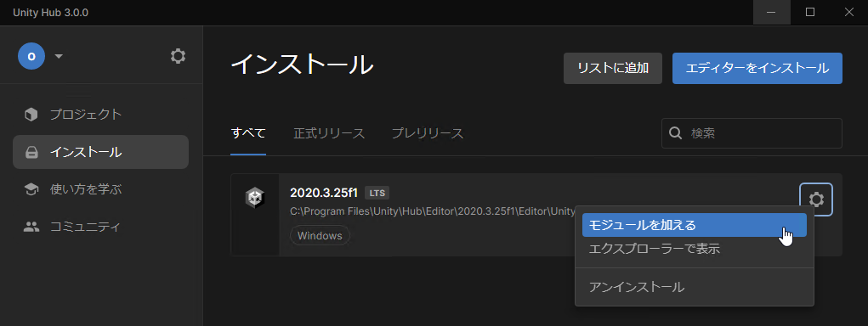
Task: Open the コミュニティ section
Action: pos(101,227)
